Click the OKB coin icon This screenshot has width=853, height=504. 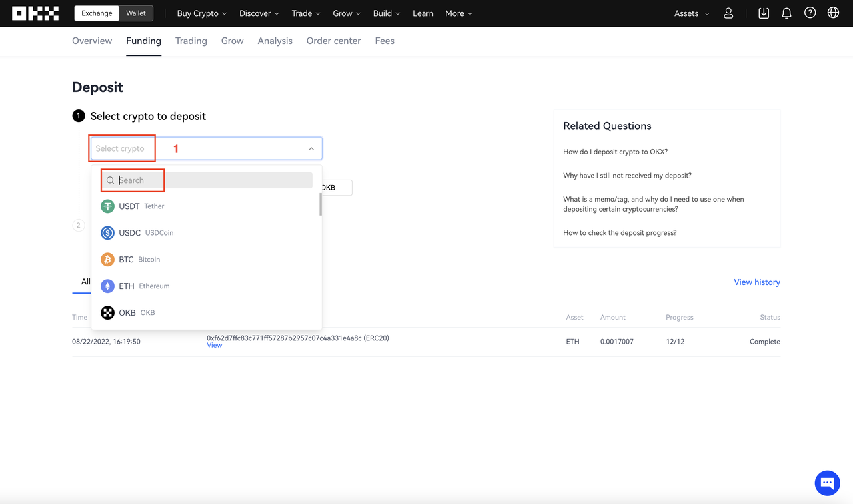click(x=107, y=313)
